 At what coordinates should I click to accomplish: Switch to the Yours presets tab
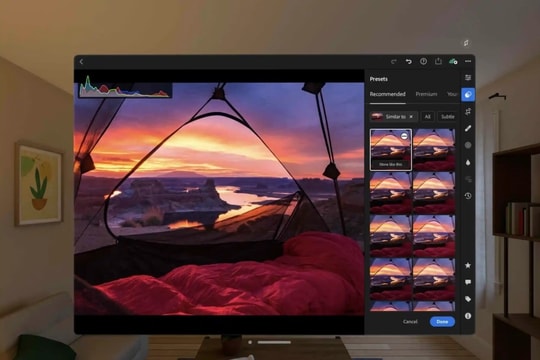[452, 94]
